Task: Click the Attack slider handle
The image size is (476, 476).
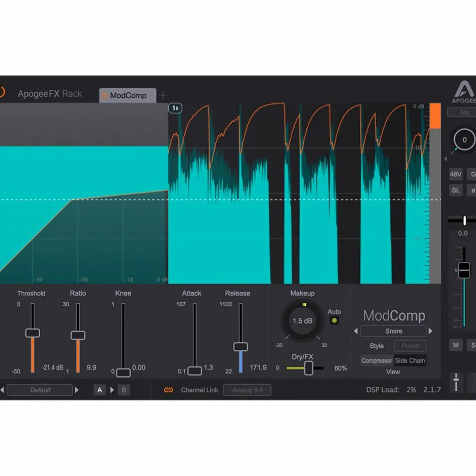Action: (x=194, y=371)
